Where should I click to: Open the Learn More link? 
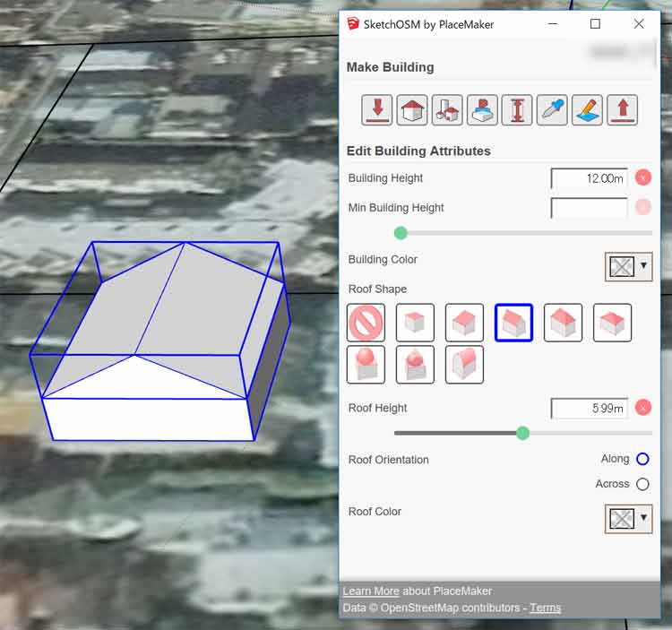tap(371, 591)
